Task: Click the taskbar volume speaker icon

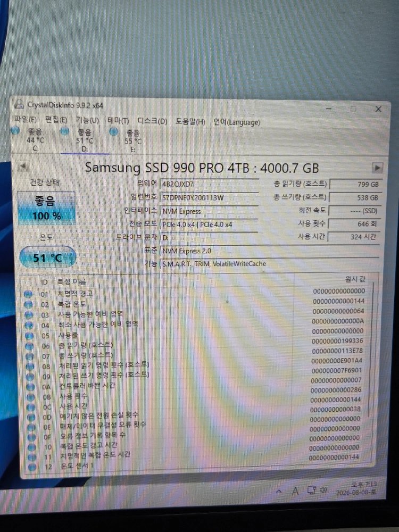Action: [323, 489]
